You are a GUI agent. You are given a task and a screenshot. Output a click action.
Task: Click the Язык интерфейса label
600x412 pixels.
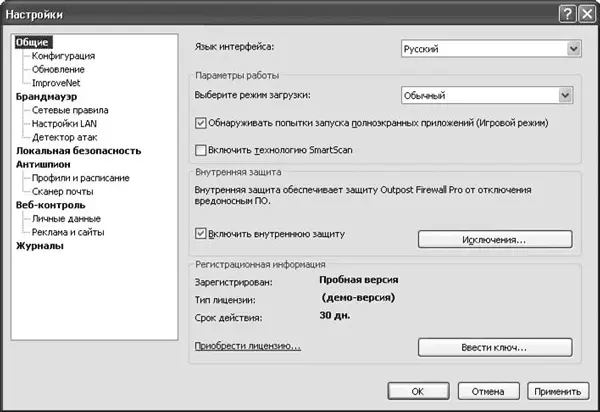click(x=235, y=47)
